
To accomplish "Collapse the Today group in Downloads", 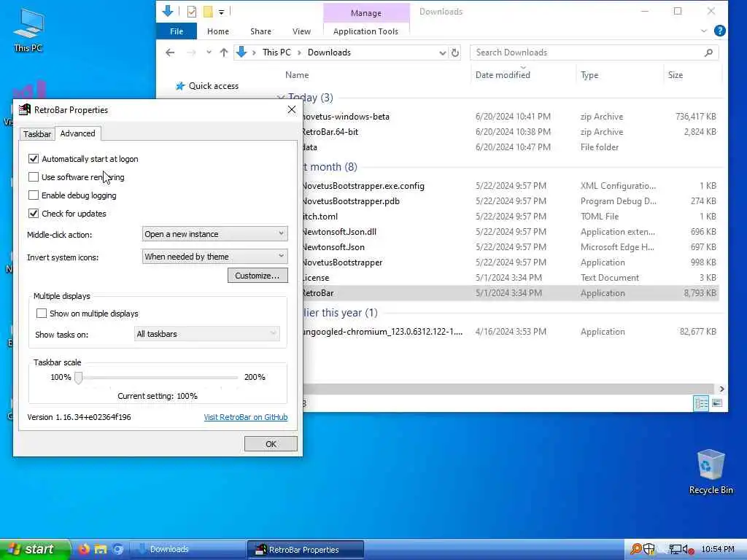I will click(x=281, y=98).
